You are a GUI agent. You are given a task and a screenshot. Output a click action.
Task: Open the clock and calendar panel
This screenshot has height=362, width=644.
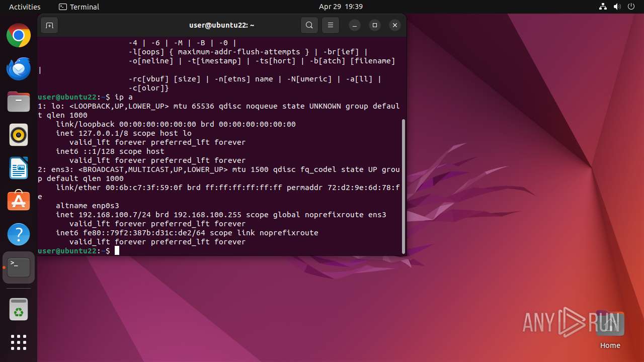[x=341, y=7]
